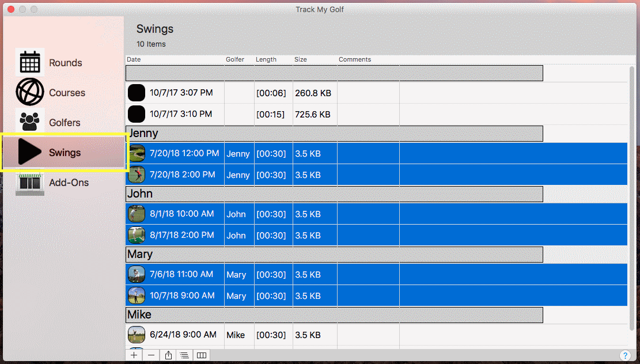This screenshot has height=364, width=640.
Task: Select the Mary group header row
Action: (x=334, y=255)
